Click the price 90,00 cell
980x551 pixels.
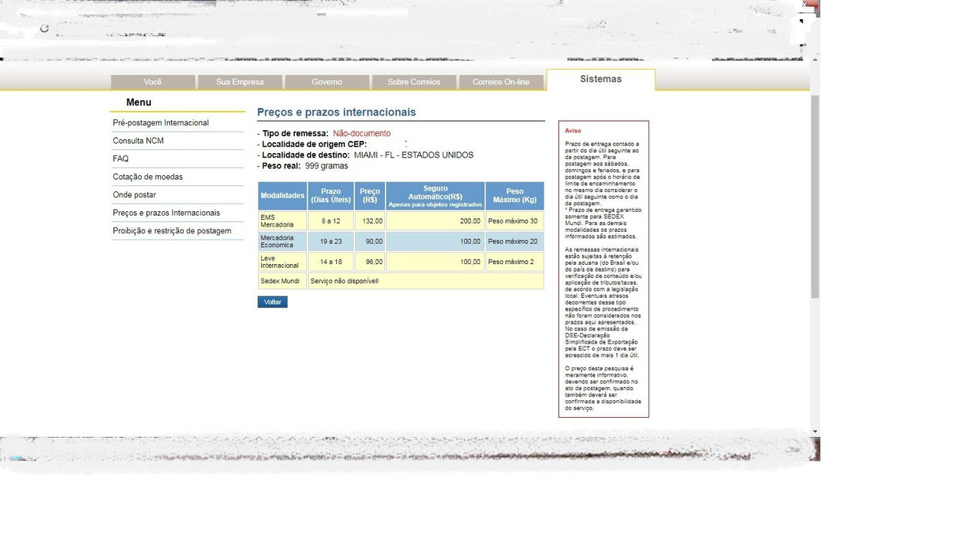tap(370, 241)
